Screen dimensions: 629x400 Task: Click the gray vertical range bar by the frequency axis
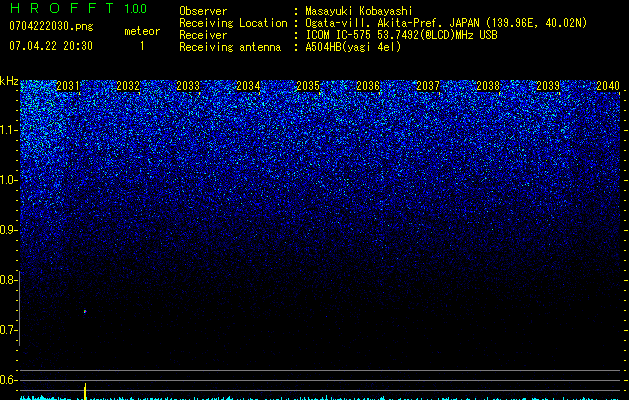pos(20,309)
